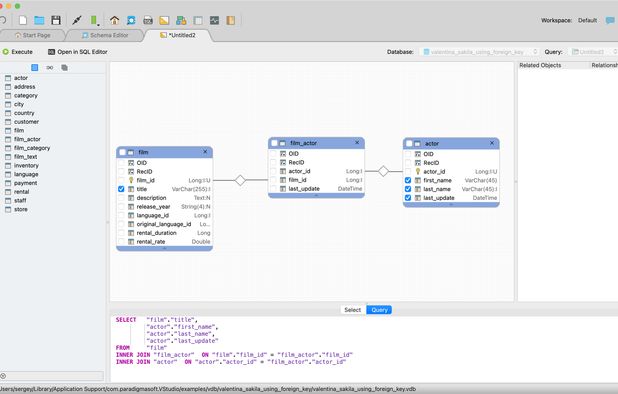
Task: Click inside the generated SQL query text area
Action: (x=364, y=349)
